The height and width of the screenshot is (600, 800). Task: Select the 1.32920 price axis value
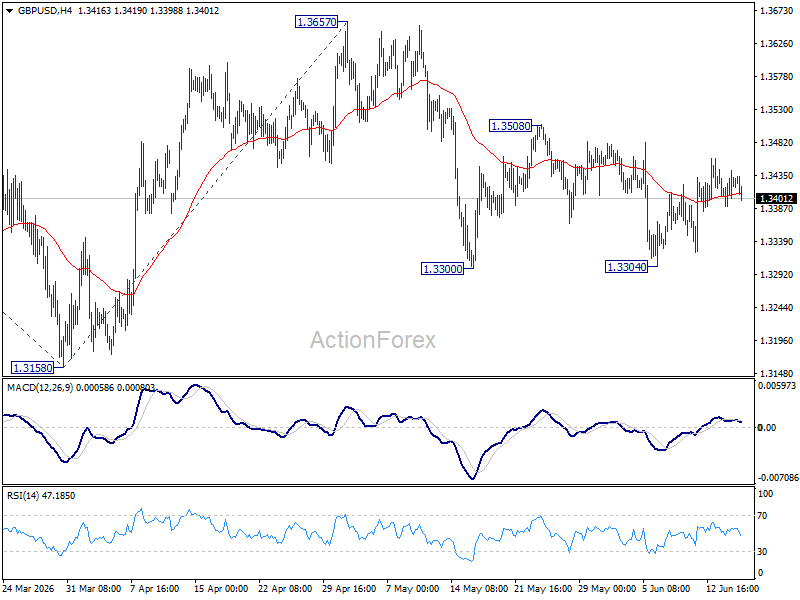click(x=777, y=274)
